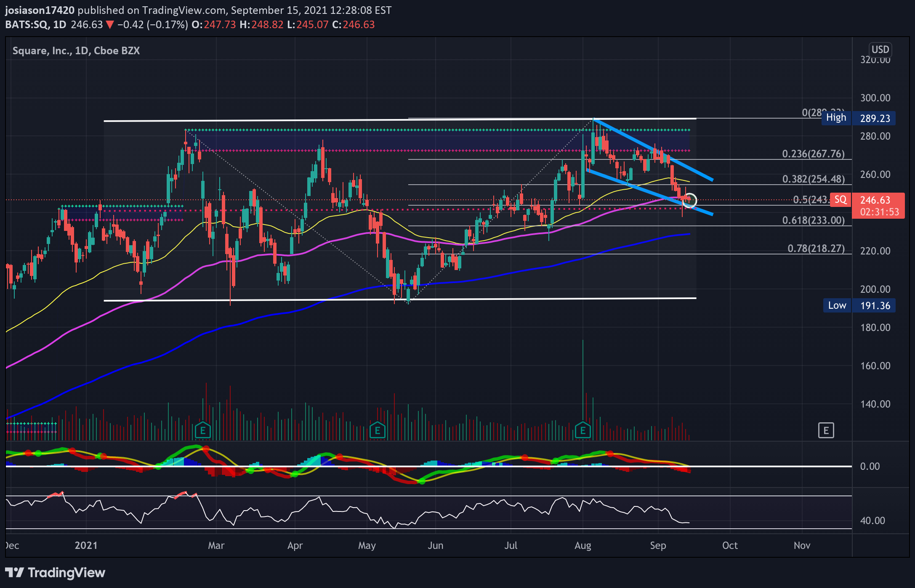
Task: Select the 0.78(218.27) Fibonacci level label
Action: (816, 249)
